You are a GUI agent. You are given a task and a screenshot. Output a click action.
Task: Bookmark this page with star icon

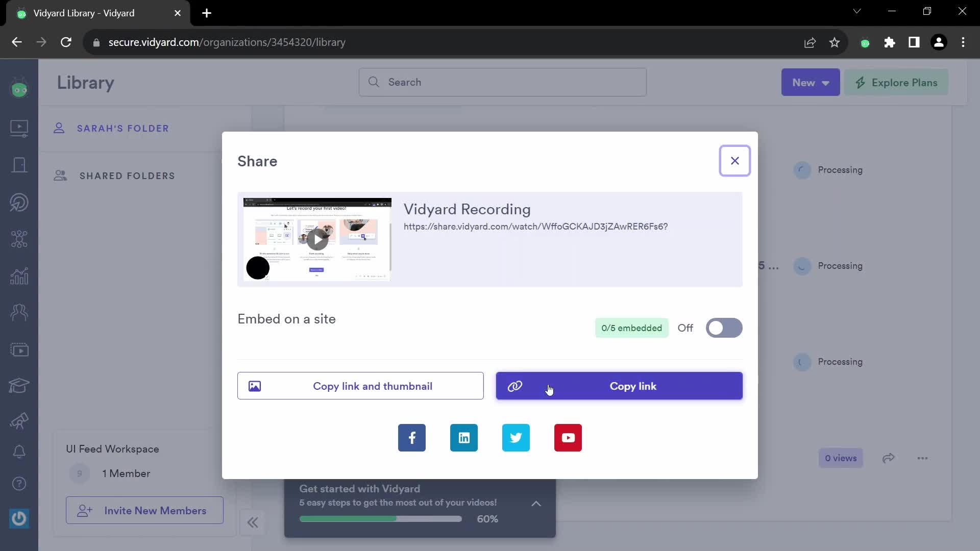click(x=835, y=42)
